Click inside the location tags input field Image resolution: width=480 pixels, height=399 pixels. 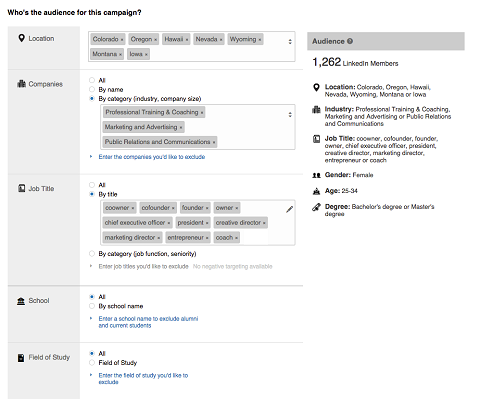(x=192, y=47)
